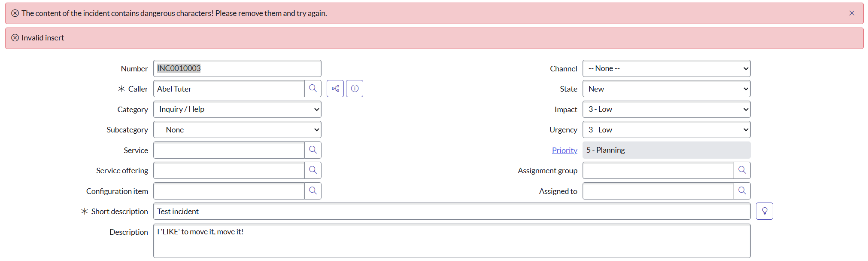Viewport: 868px width, 261px height.
Task: Click the Short description suggestion lightbulb icon
Action: click(x=764, y=211)
